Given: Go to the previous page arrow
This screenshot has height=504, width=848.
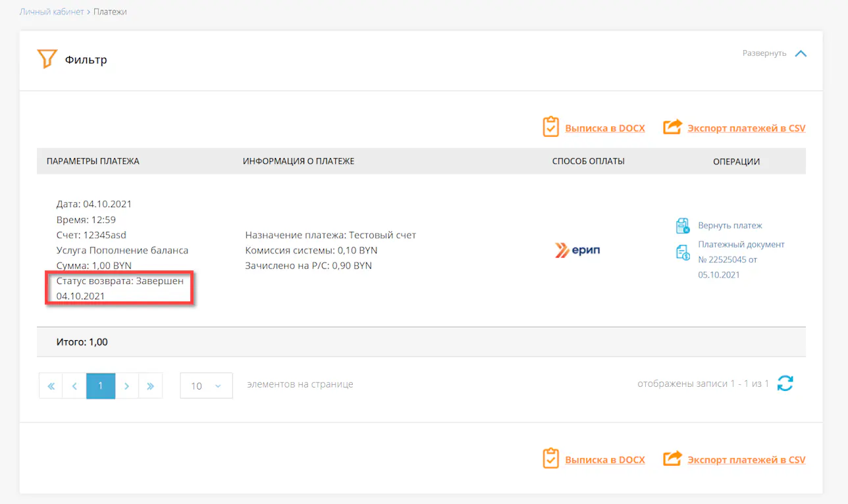Looking at the screenshot, I should (74, 386).
